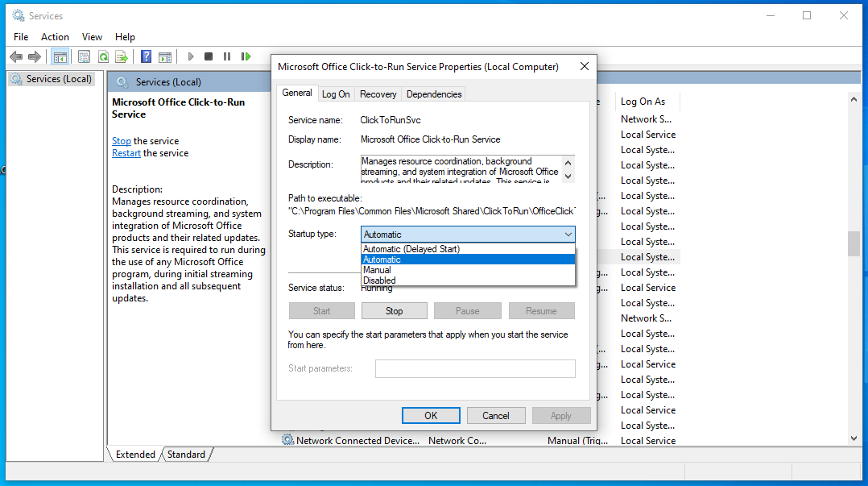The width and height of the screenshot is (868, 486).
Task: Choose Disabled startup type option
Action: coord(468,280)
